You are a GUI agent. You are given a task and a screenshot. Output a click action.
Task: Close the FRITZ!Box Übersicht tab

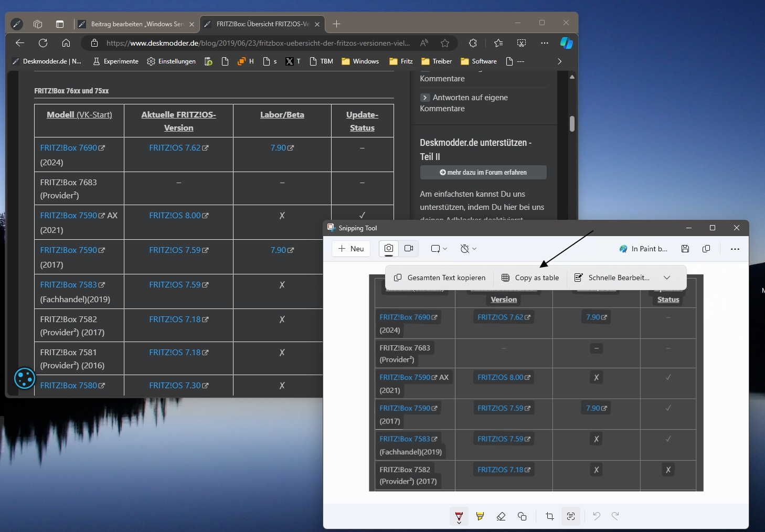click(x=317, y=24)
